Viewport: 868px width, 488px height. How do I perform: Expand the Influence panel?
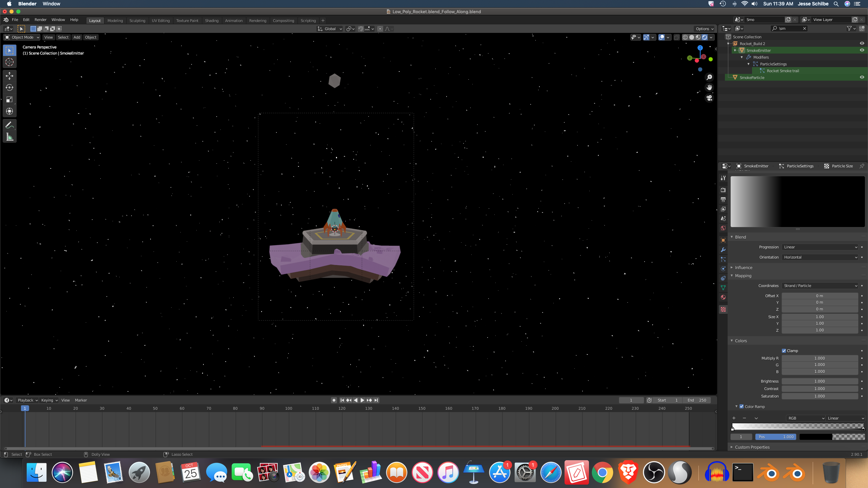[743, 268]
